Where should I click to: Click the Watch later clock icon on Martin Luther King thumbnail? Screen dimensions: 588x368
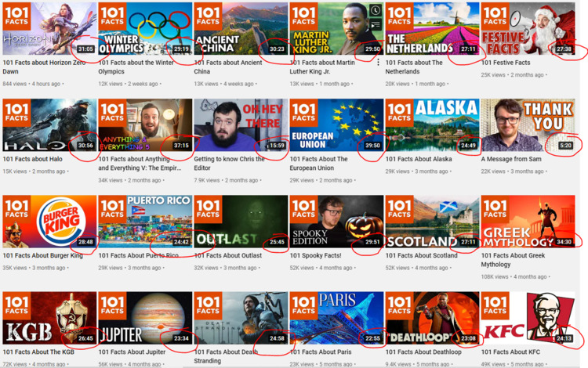click(375, 10)
